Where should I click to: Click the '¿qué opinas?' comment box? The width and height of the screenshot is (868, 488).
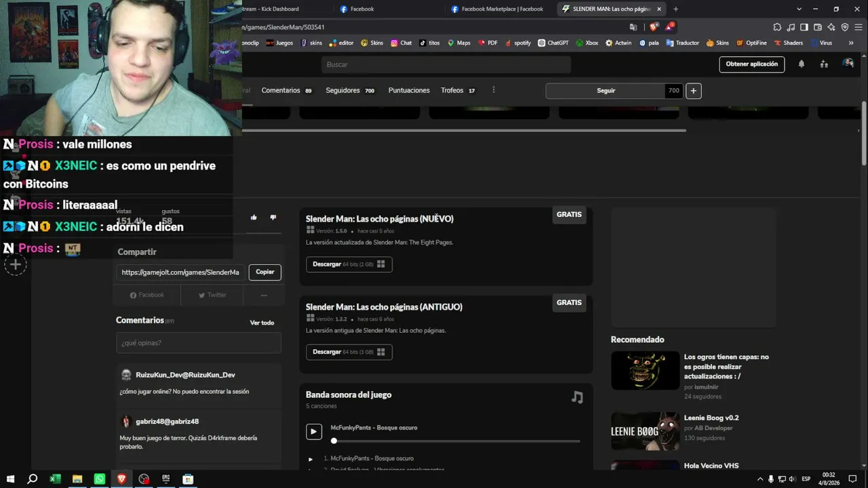(x=199, y=343)
